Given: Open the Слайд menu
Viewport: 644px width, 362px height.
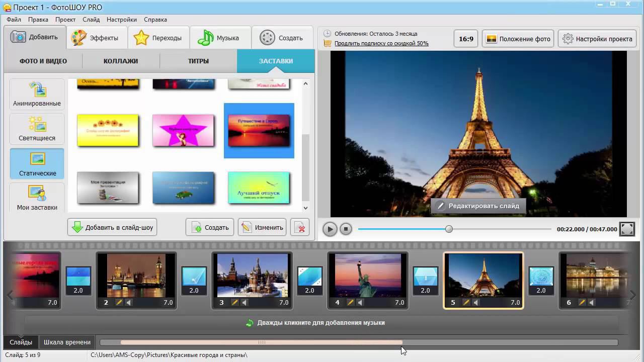Looking at the screenshot, I should tap(91, 20).
